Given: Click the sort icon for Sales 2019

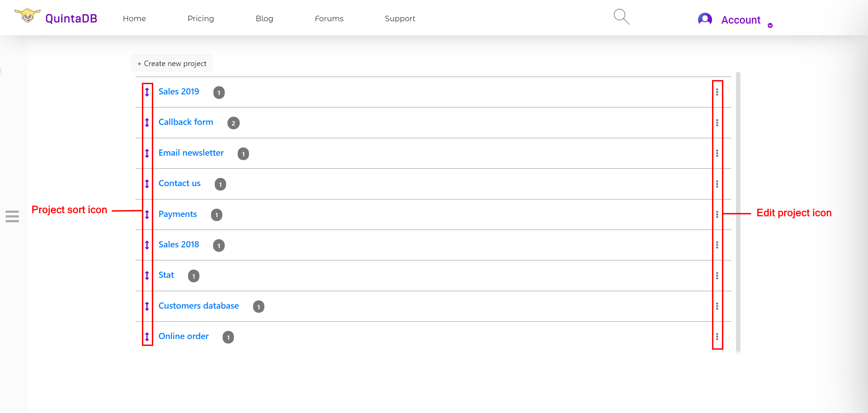Looking at the screenshot, I should pyautogui.click(x=147, y=92).
